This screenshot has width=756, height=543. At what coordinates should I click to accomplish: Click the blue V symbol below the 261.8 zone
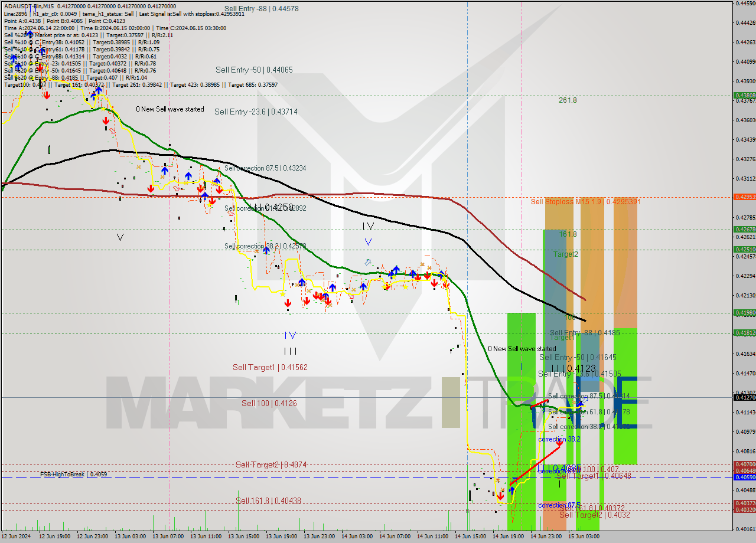click(x=367, y=242)
